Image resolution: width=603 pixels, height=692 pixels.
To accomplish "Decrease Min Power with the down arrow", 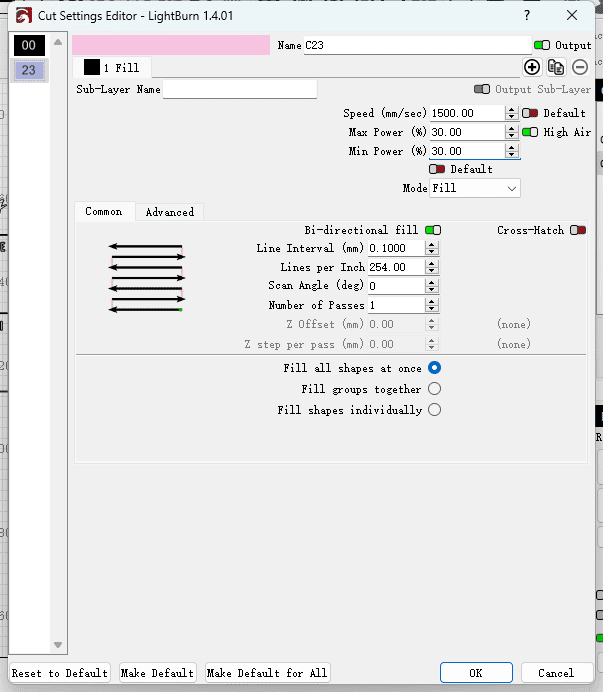I will pyautogui.click(x=511, y=154).
